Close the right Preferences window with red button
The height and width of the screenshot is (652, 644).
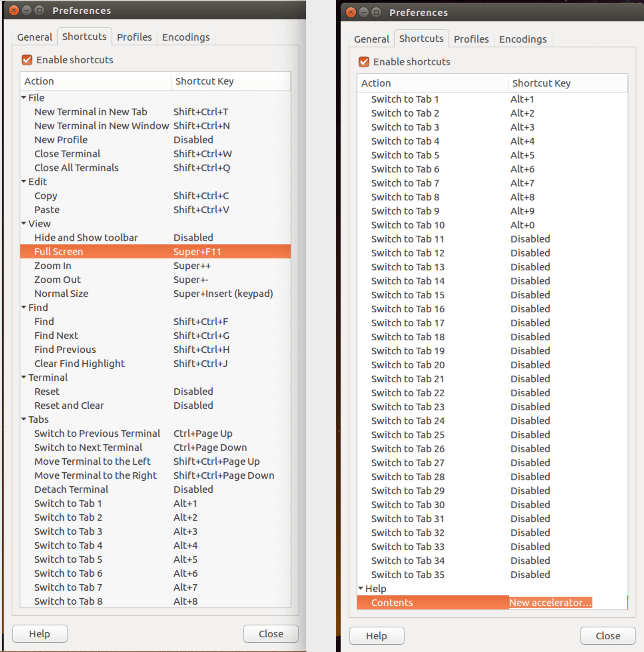click(351, 12)
